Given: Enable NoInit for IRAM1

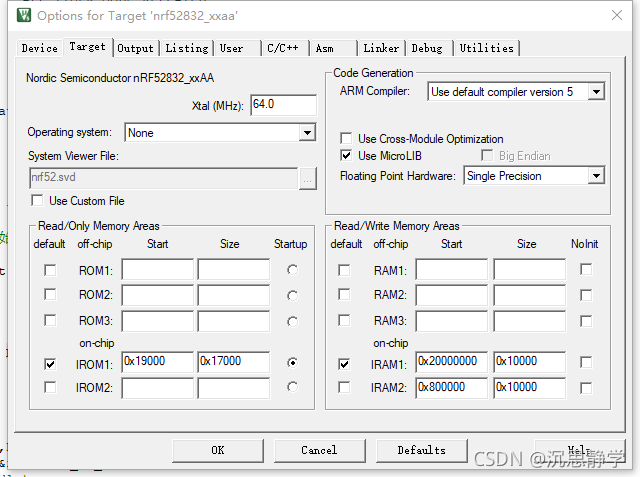Looking at the screenshot, I should tap(586, 362).
